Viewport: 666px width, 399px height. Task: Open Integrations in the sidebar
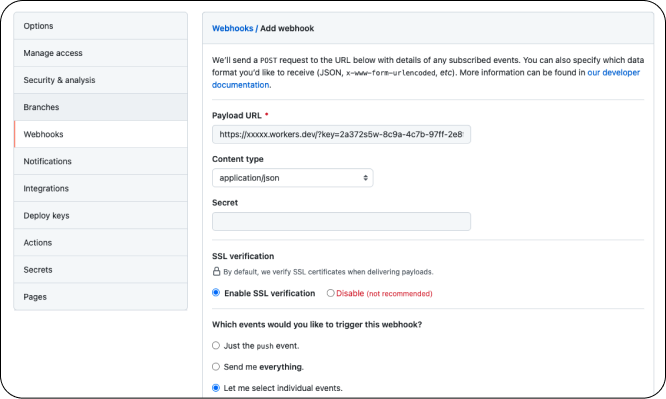[100, 188]
